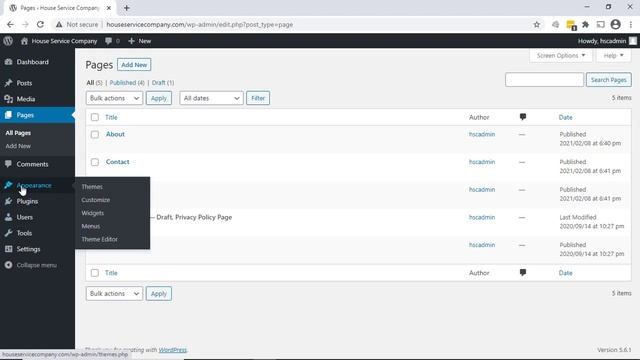Image resolution: width=640 pixels, height=360 pixels.
Task: Open the WordPress logo menu in admin bar
Action: point(8,41)
